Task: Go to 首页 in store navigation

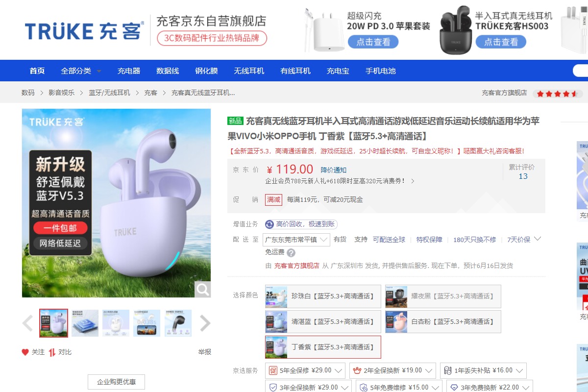Action: [37, 71]
